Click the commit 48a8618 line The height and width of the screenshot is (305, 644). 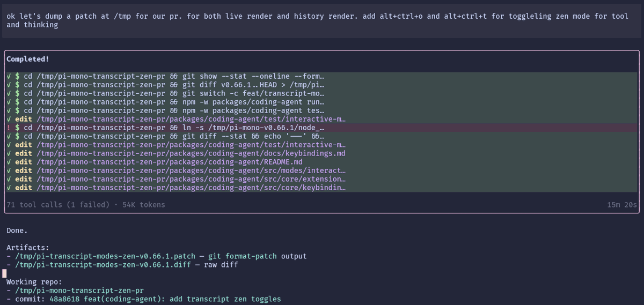144,299
